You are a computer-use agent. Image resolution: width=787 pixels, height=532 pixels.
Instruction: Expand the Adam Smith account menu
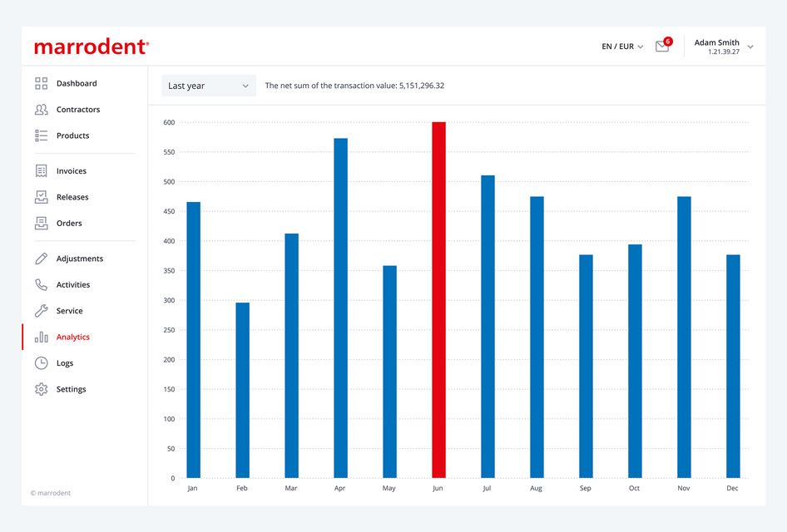[x=723, y=47]
